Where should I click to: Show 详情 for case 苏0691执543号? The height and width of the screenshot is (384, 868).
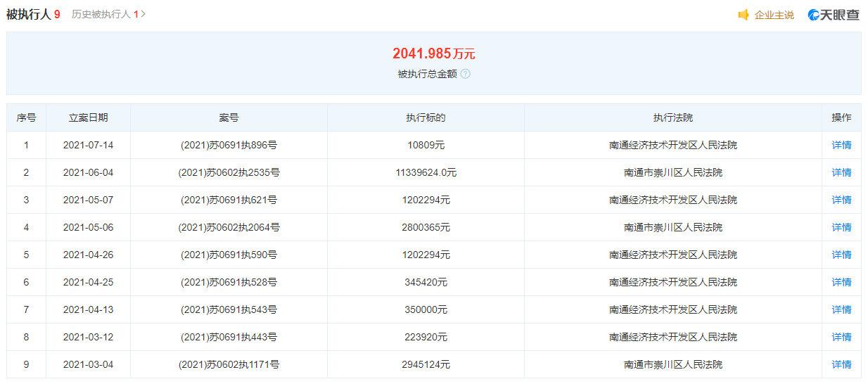coord(841,309)
